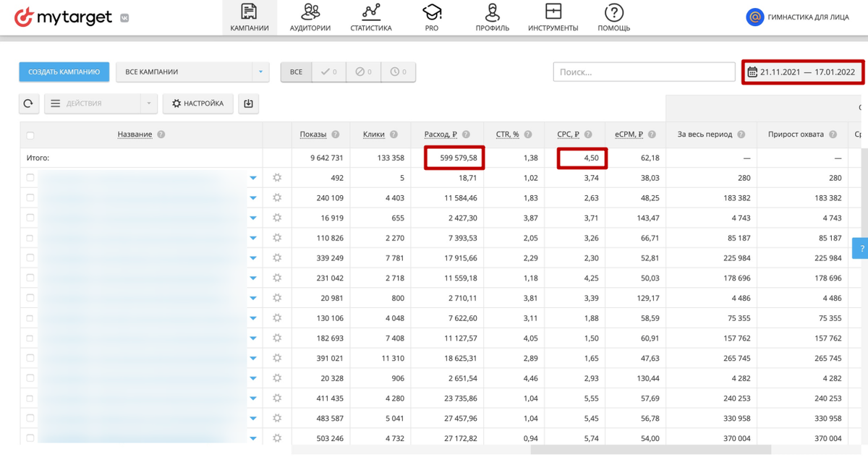The height and width of the screenshot is (457, 868).
Task: Open the ПОМОЩЬ help section
Action: [614, 17]
